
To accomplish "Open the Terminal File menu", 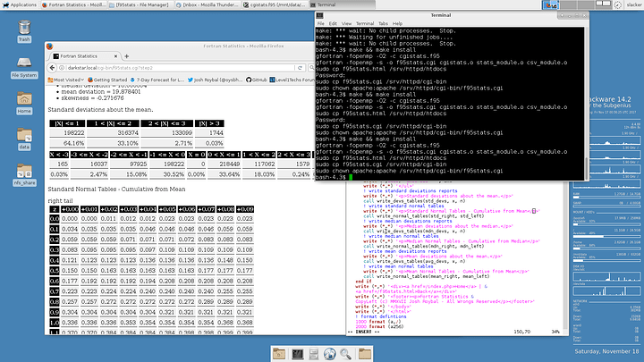I will 320,23.
